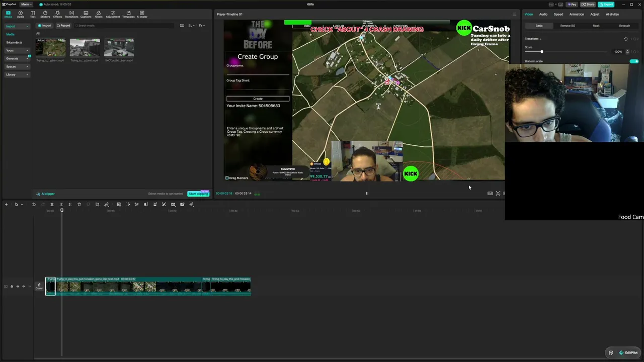Screen dimensions: 644x362
Task: Pause the video playback
Action: pos(367,194)
